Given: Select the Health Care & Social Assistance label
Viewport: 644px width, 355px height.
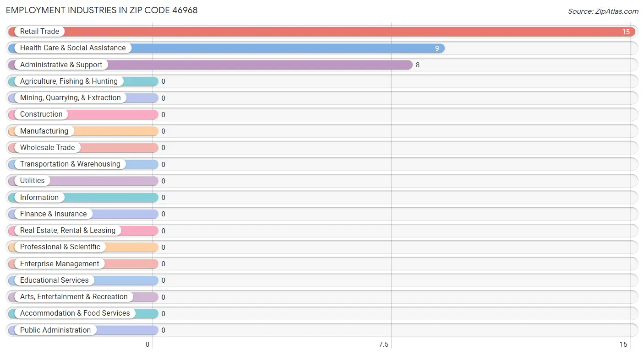Looking at the screenshot, I should (x=73, y=48).
